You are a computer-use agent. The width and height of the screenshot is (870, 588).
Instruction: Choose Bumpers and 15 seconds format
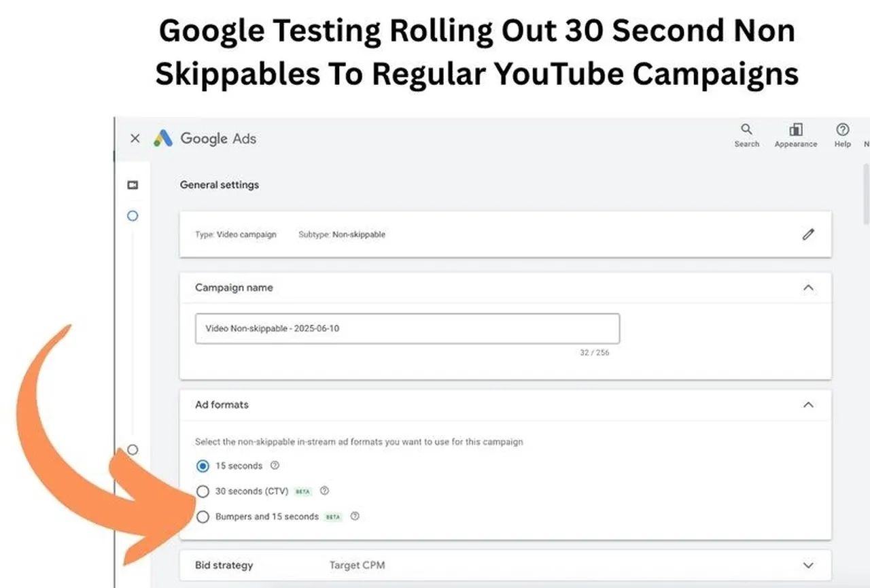203,517
